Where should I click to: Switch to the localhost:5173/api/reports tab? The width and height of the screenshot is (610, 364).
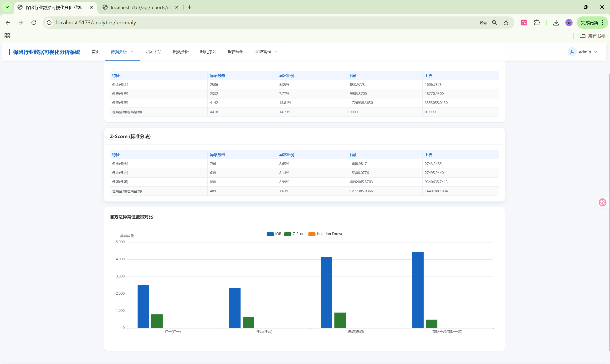click(x=140, y=7)
